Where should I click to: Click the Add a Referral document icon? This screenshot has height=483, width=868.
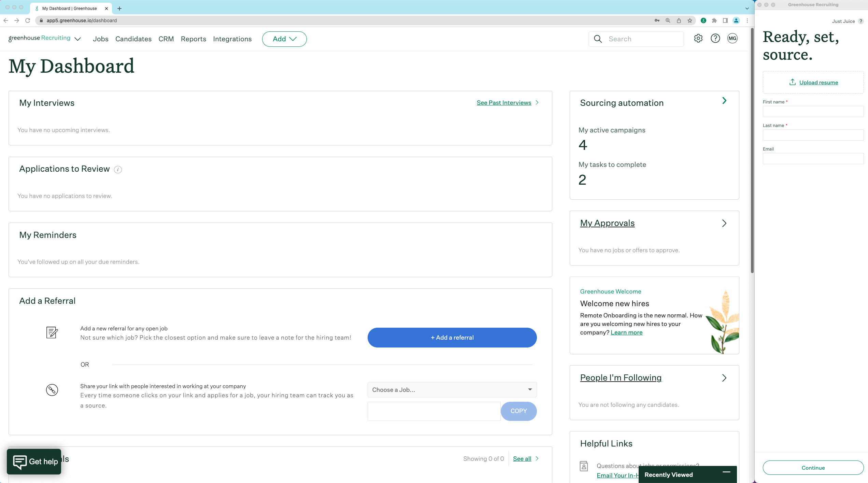point(52,332)
